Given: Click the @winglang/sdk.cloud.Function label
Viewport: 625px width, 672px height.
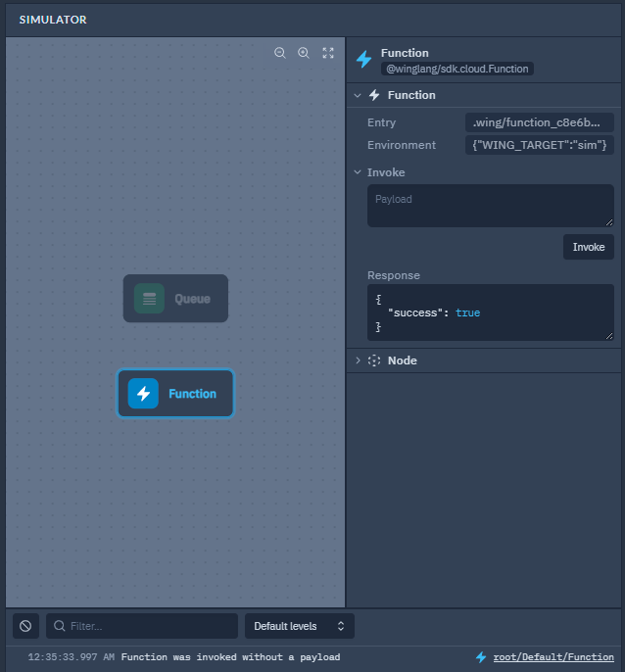Looking at the screenshot, I should [x=457, y=69].
